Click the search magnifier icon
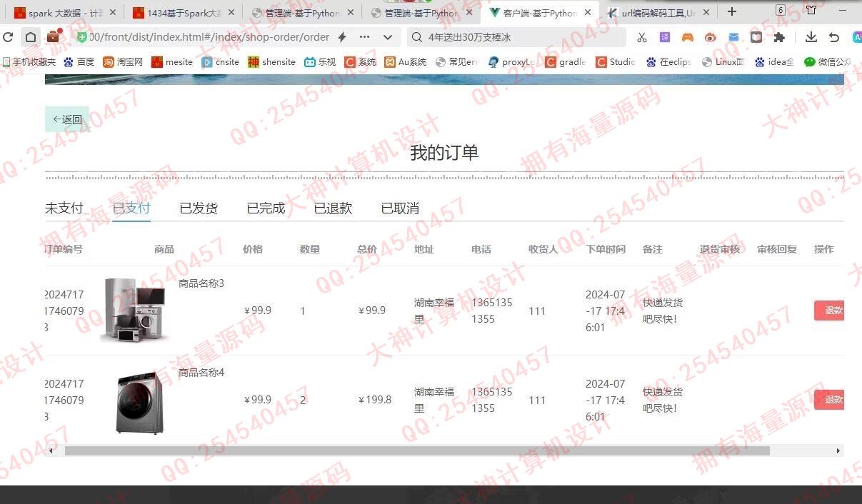 click(417, 37)
